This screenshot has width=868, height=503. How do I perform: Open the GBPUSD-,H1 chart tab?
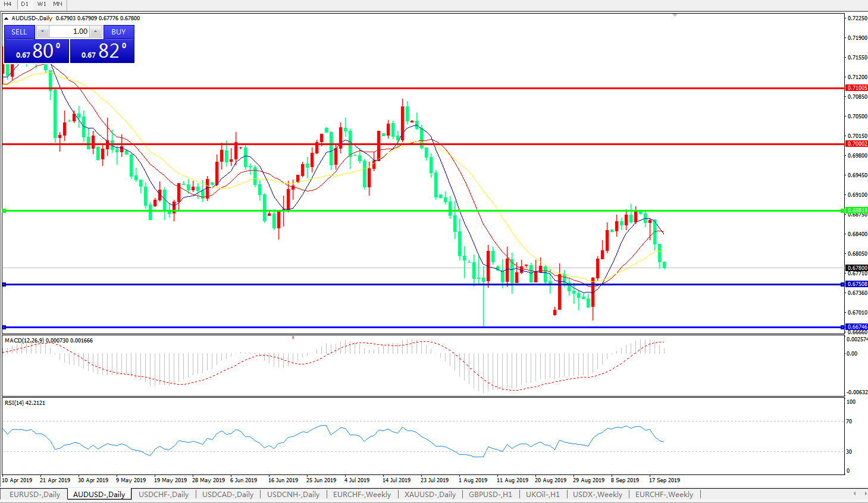(490, 494)
